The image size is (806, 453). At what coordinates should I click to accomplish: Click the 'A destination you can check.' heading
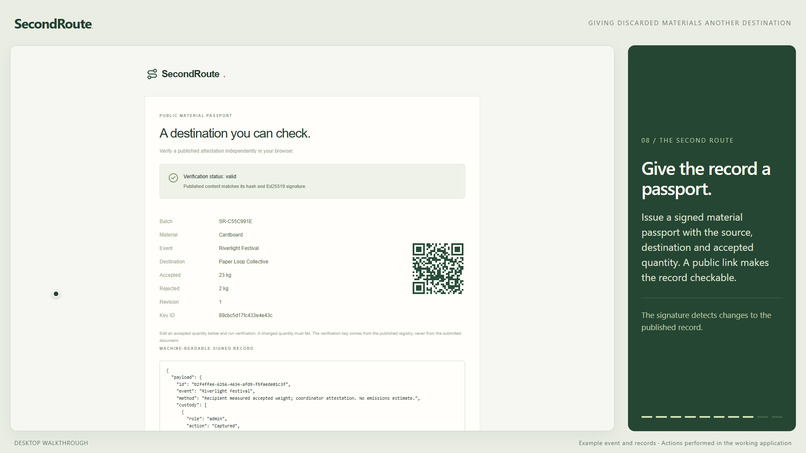pos(235,133)
